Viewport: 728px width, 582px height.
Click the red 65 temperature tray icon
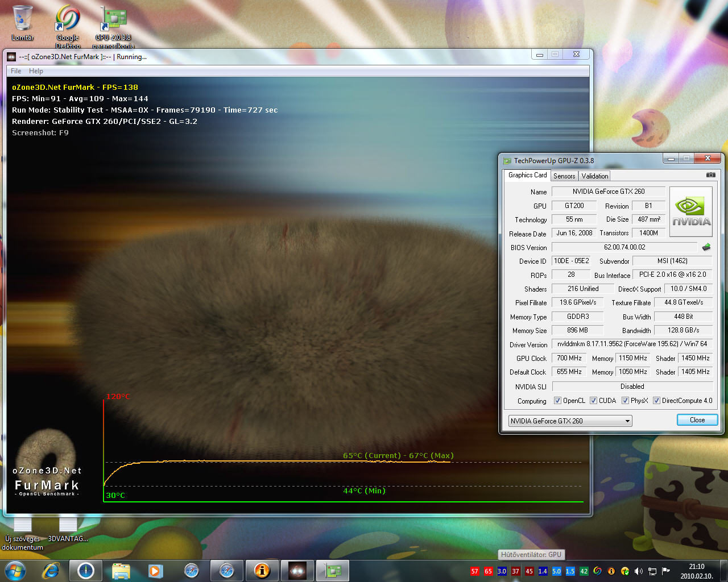click(x=489, y=571)
